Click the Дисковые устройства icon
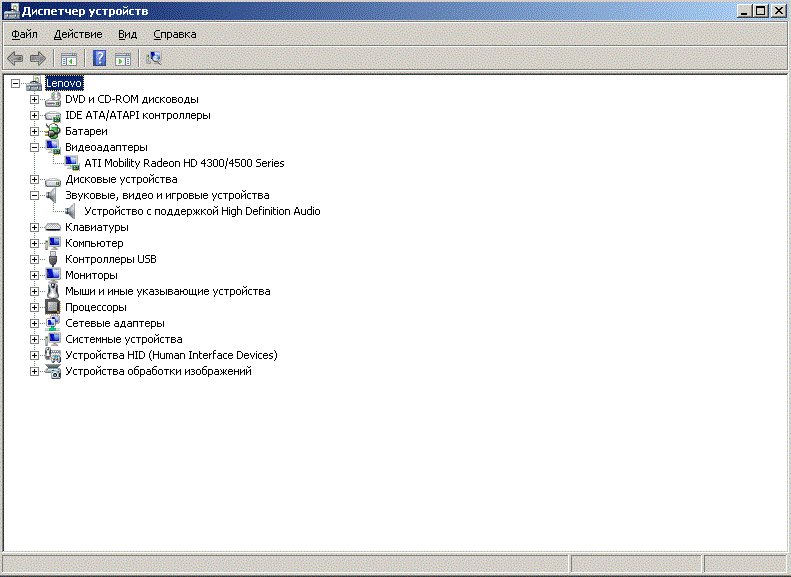The image size is (791, 577). point(53,180)
